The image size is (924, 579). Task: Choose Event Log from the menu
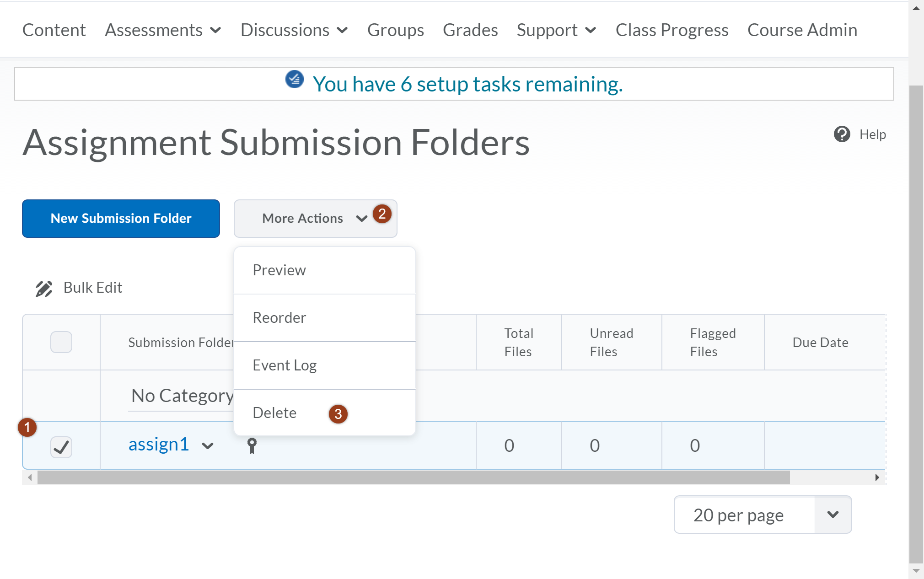324,365
